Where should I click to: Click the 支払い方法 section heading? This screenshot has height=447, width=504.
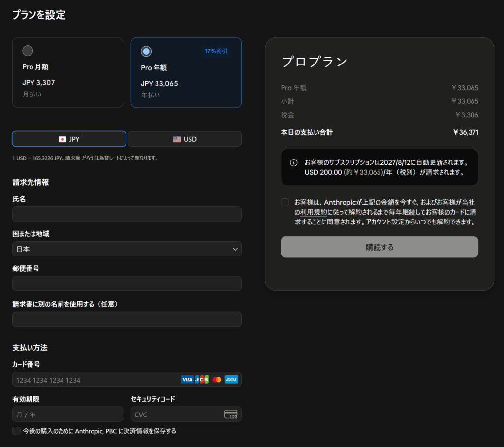[x=30, y=347]
